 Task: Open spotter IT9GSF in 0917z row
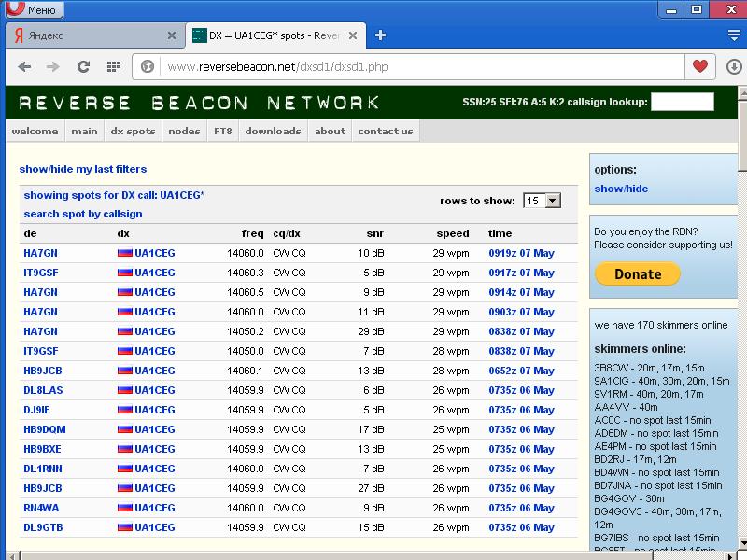pos(41,273)
